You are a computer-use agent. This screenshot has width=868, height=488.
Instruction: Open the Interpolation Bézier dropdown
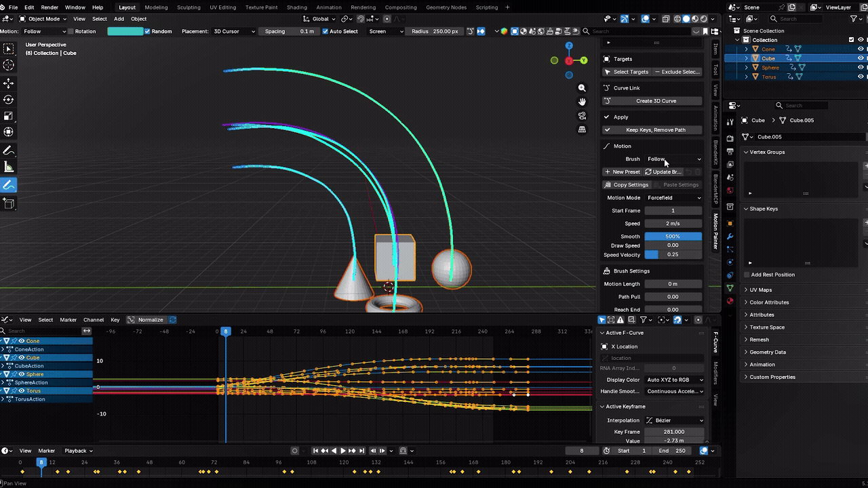[674, 420]
